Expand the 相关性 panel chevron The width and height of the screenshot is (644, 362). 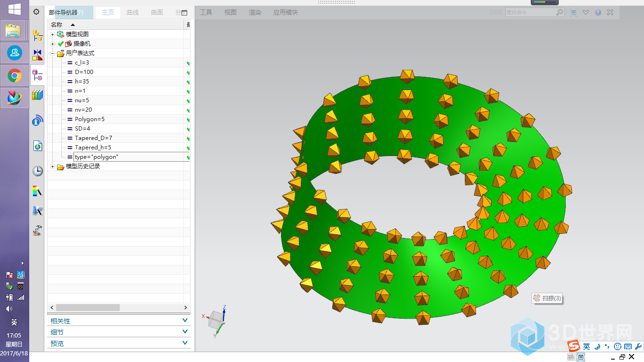click(185, 321)
